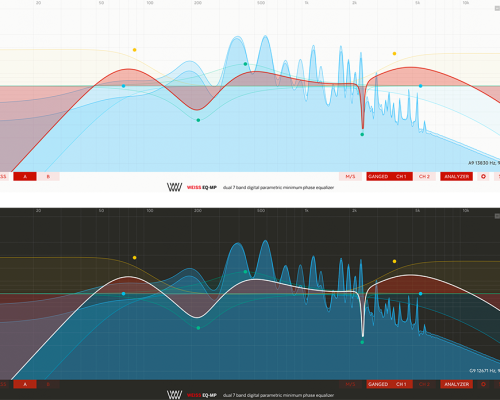Select green notch band handle above 2k, light EQ
The width and height of the screenshot is (500, 400).
(x=362, y=134)
